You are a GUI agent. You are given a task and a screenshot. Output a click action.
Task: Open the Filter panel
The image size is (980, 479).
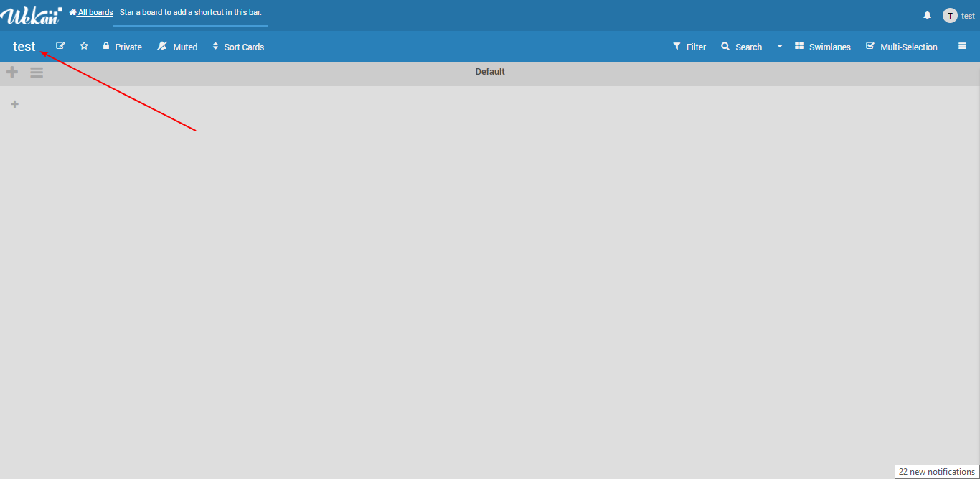689,47
